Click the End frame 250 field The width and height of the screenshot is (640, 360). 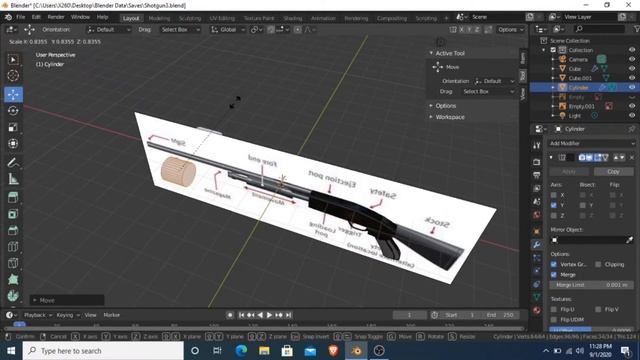click(x=500, y=315)
